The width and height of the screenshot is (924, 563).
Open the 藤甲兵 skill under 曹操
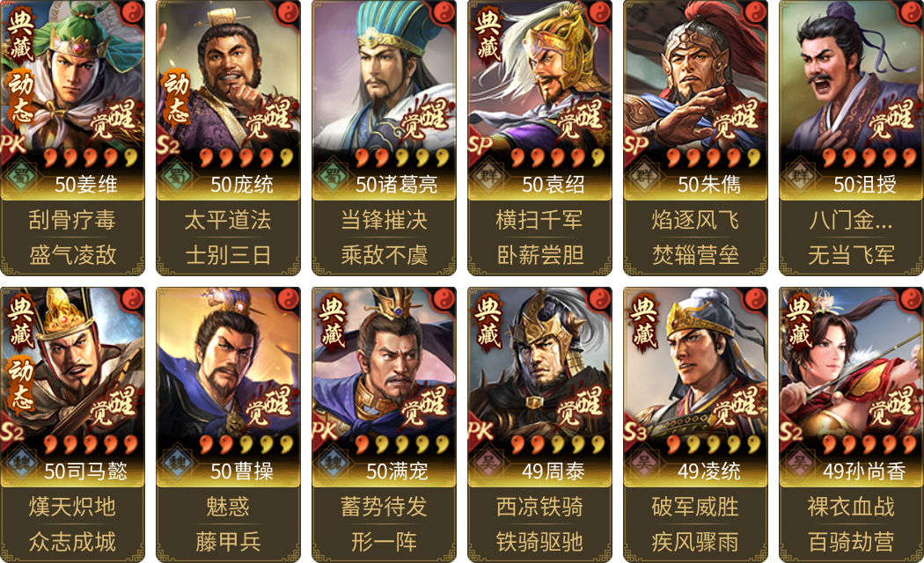(228, 542)
